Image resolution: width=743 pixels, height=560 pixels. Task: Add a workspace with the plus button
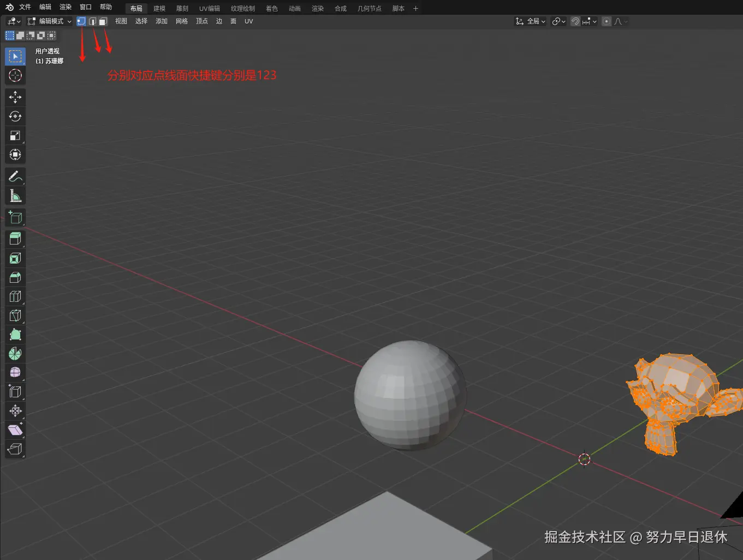click(415, 8)
